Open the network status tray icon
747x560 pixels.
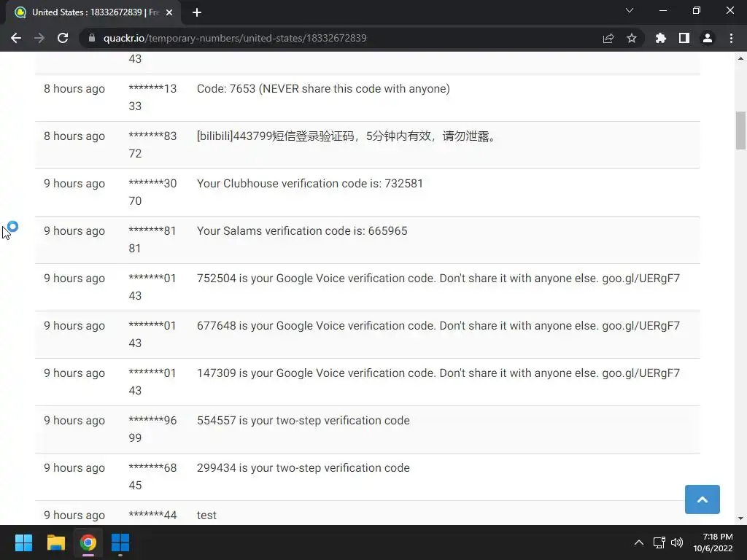point(659,542)
